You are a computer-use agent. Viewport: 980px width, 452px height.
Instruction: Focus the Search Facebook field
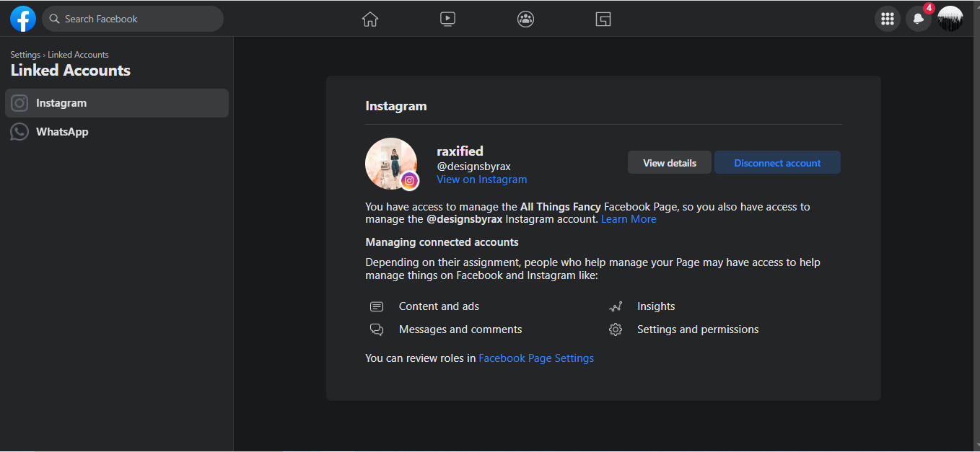click(133, 19)
